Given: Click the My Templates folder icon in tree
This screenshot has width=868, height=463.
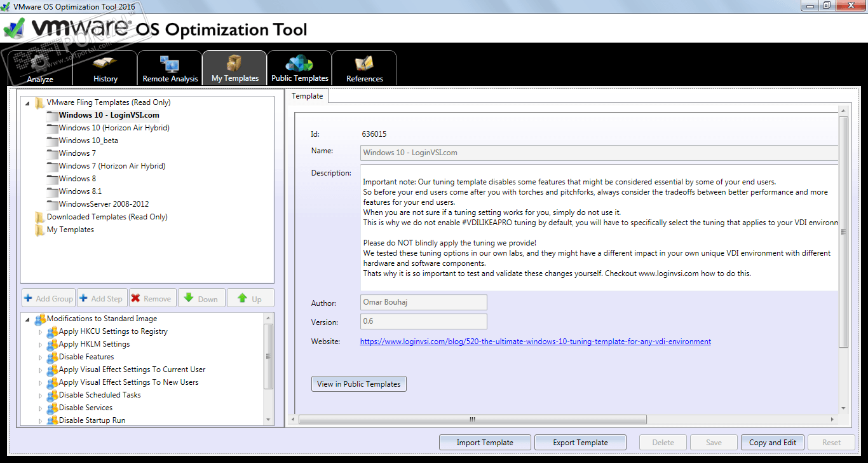Looking at the screenshot, I should [39, 230].
